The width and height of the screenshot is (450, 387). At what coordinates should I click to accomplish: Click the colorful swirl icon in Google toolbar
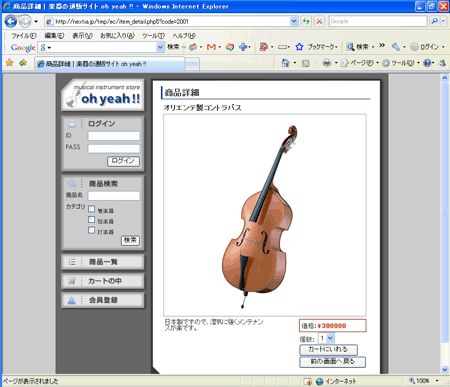click(230, 47)
